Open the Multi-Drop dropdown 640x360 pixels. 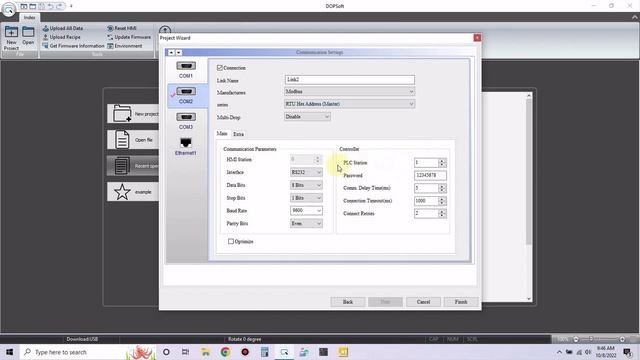[307, 117]
